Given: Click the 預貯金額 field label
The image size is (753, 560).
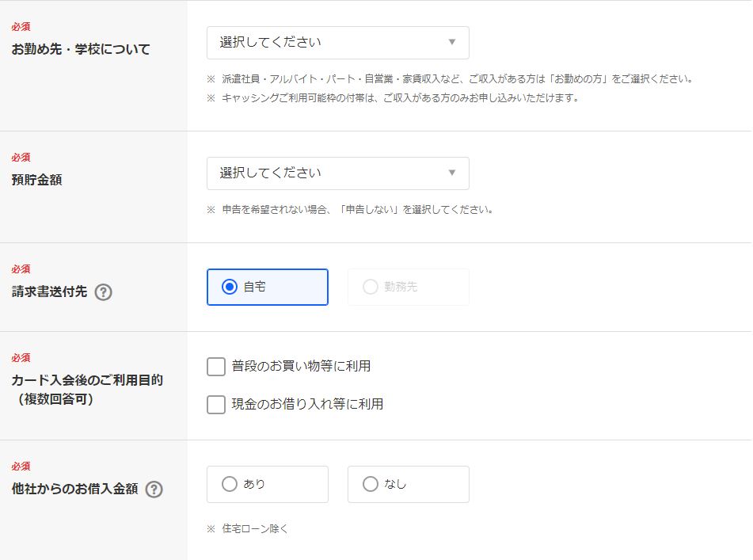Looking at the screenshot, I should click(x=37, y=180).
